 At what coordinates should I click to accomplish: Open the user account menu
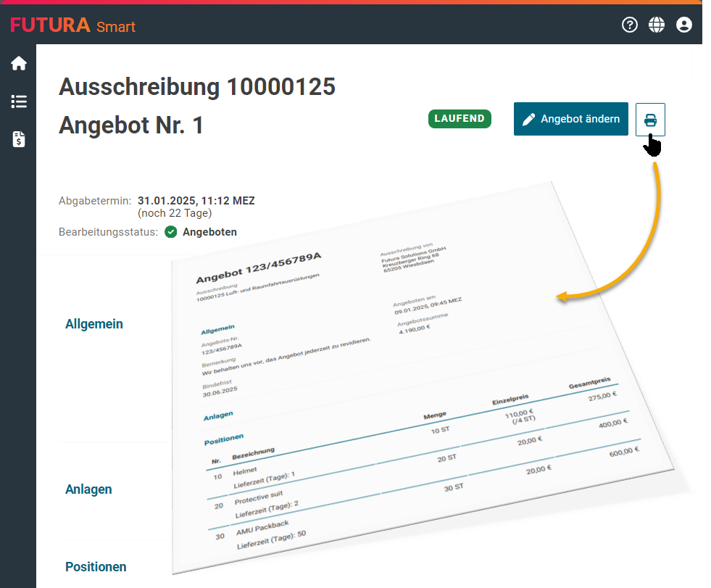684,25
